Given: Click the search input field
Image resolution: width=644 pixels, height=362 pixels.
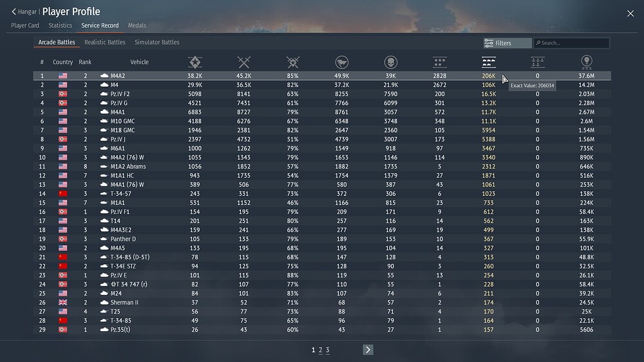Looking at the screenshot, I should click(x=573, y=43).
